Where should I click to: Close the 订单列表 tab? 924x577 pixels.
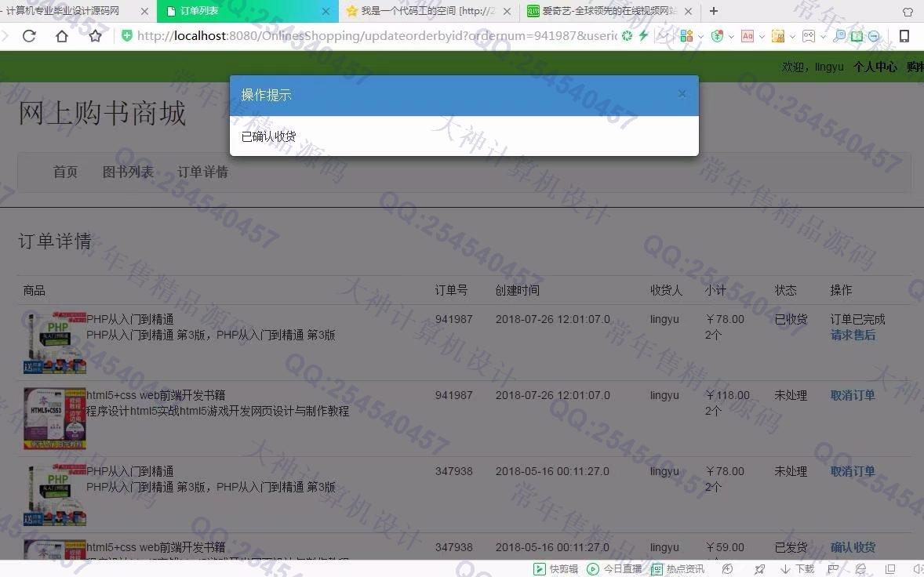coord(326,11)
